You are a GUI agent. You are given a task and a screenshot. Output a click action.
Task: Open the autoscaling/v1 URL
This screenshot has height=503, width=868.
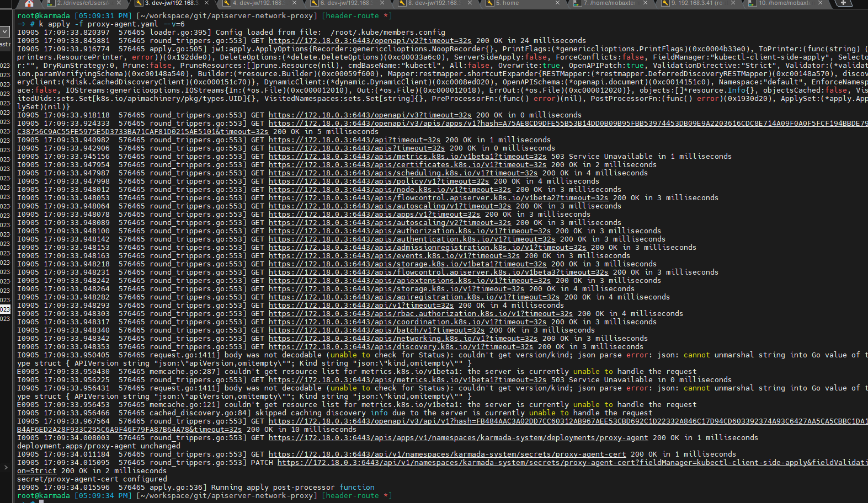[x=390, y=206]
